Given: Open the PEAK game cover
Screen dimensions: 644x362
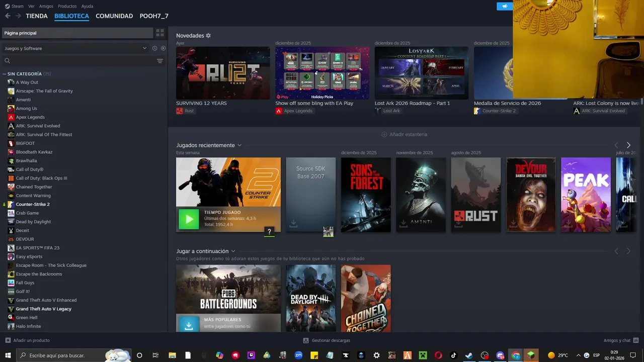Looking at the screenshot, I should pos(586,195).
